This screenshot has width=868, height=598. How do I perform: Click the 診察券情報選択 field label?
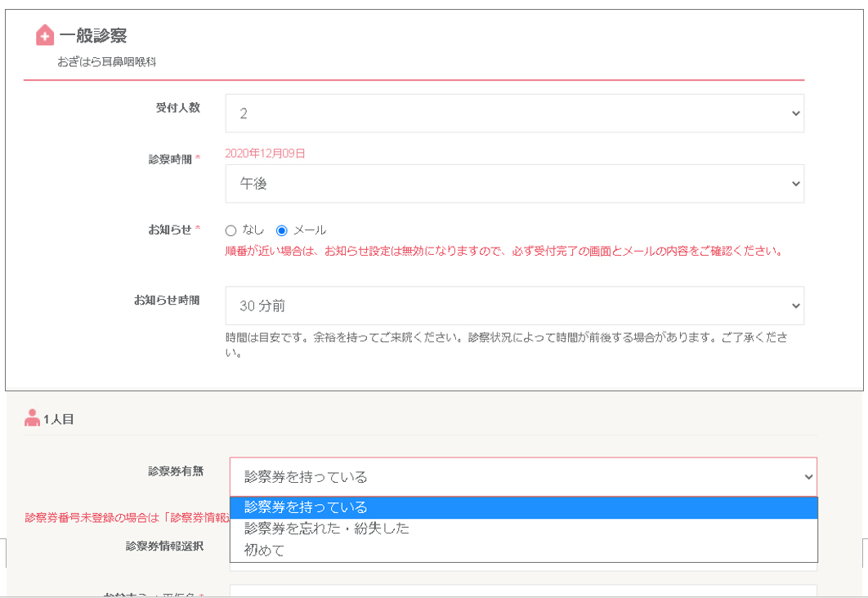(164, 546)
